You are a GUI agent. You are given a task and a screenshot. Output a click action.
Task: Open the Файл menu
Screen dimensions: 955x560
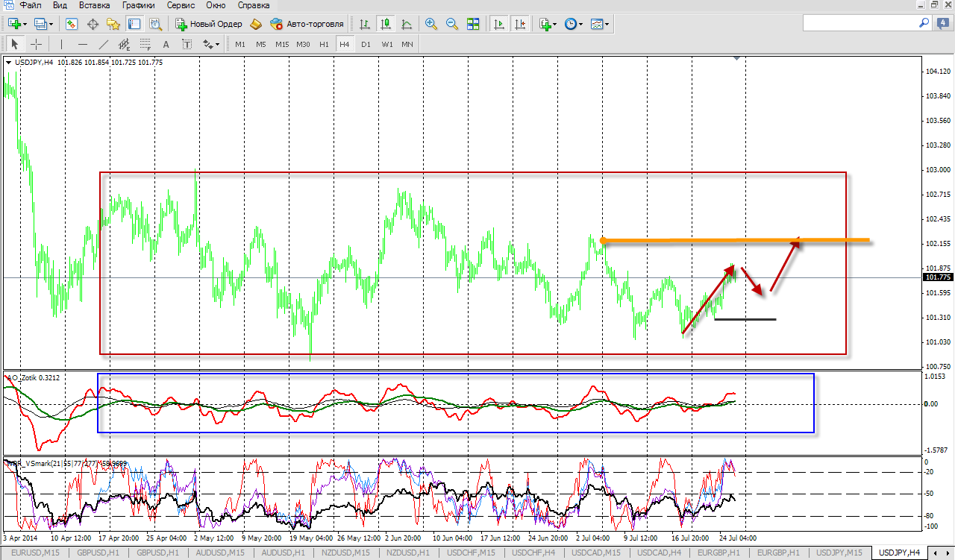pyautogui.click(x=31, y=5)
